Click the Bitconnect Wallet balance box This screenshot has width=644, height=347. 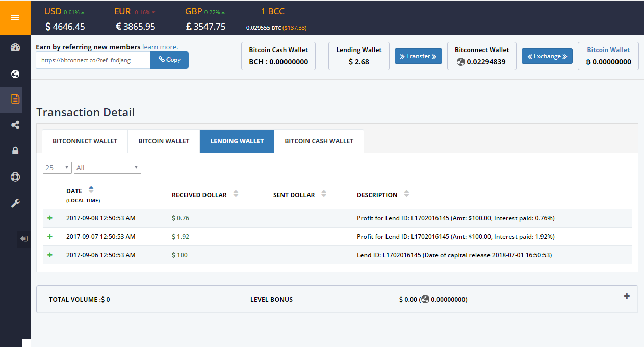[x=482, y=56]
